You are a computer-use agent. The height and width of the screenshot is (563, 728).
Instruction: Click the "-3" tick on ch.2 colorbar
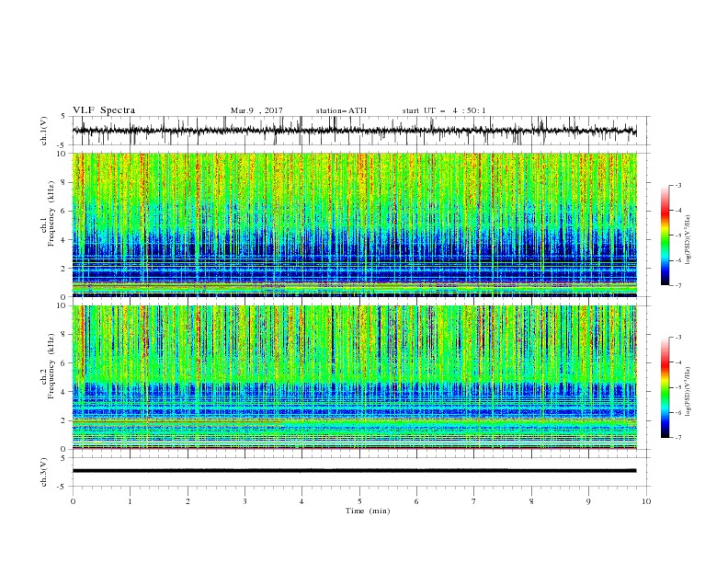(x=677, y=338)
